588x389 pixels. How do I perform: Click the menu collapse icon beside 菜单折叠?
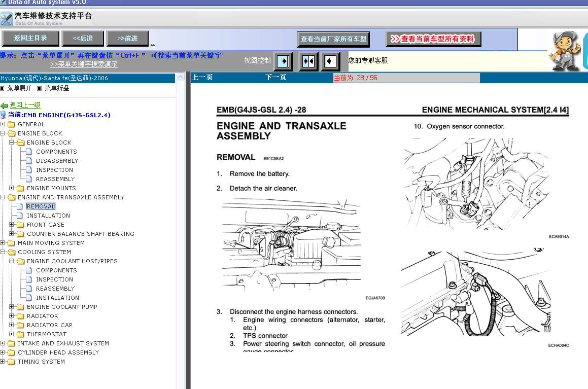[40, 88]
